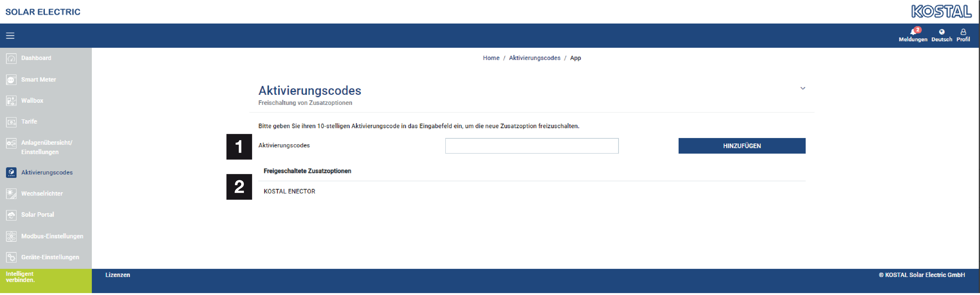The image size is (980, 295).
Task: Click SOLAR ELECTRIC header title
Action: tap(43, 12)
